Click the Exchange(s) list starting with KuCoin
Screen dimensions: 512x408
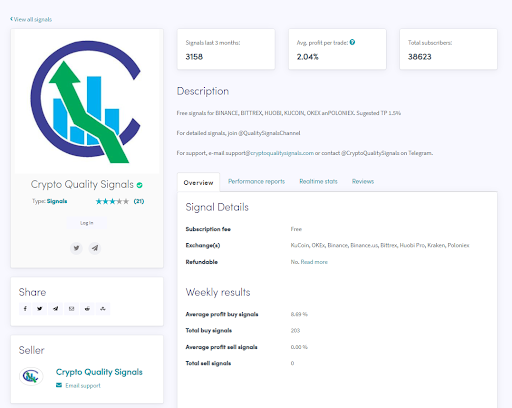click(380, 245)
